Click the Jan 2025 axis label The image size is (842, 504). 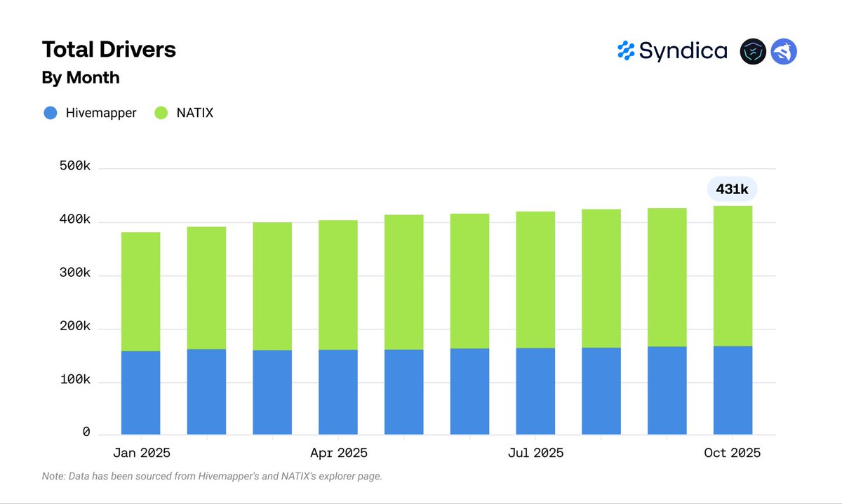[141, 454]
